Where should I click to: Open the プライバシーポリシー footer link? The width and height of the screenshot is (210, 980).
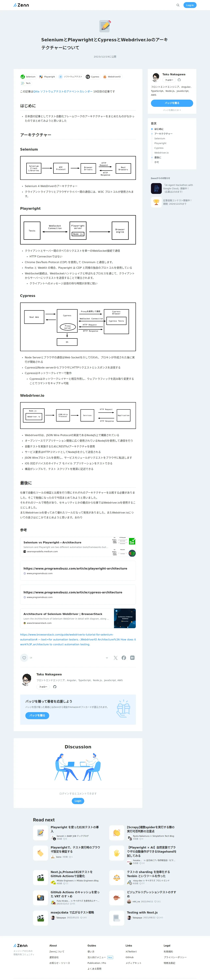point(175,957)
